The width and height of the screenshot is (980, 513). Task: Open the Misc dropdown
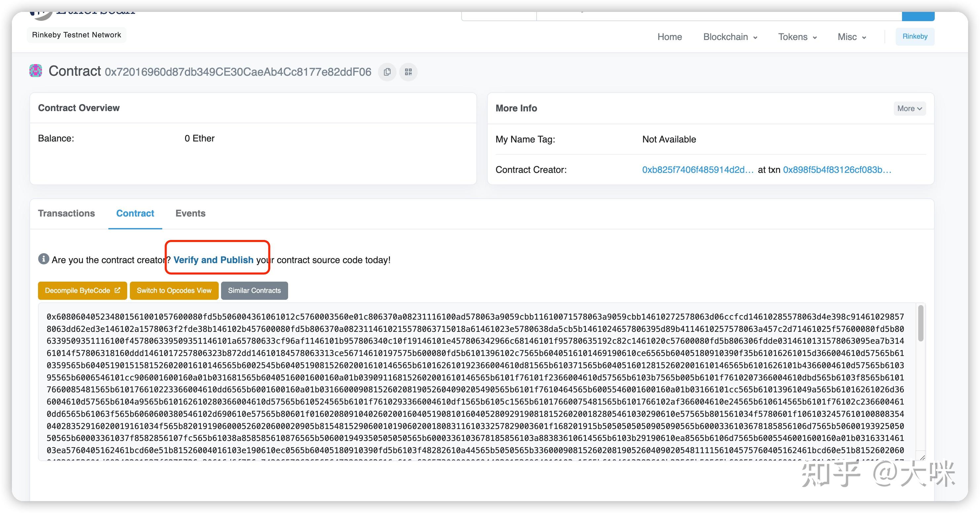851,37
